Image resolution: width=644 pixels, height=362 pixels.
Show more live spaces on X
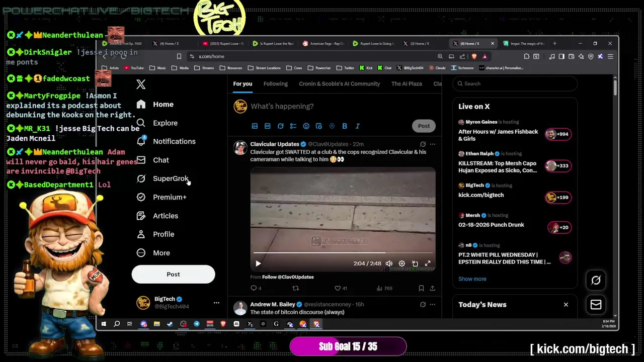(472, 279)
